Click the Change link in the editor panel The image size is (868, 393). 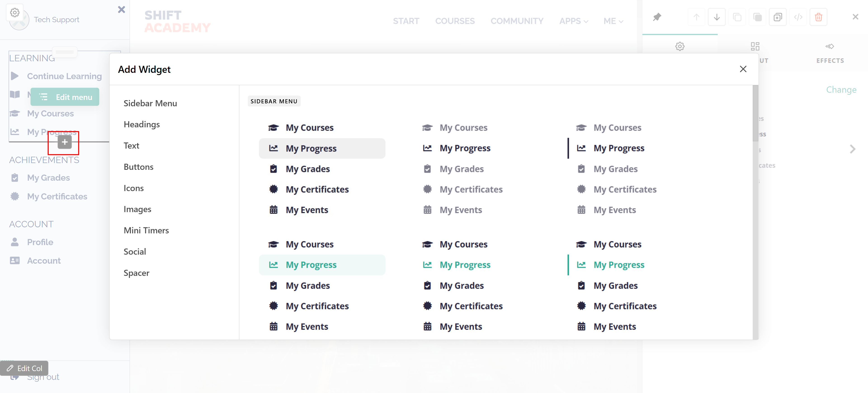tap(841, 90)
